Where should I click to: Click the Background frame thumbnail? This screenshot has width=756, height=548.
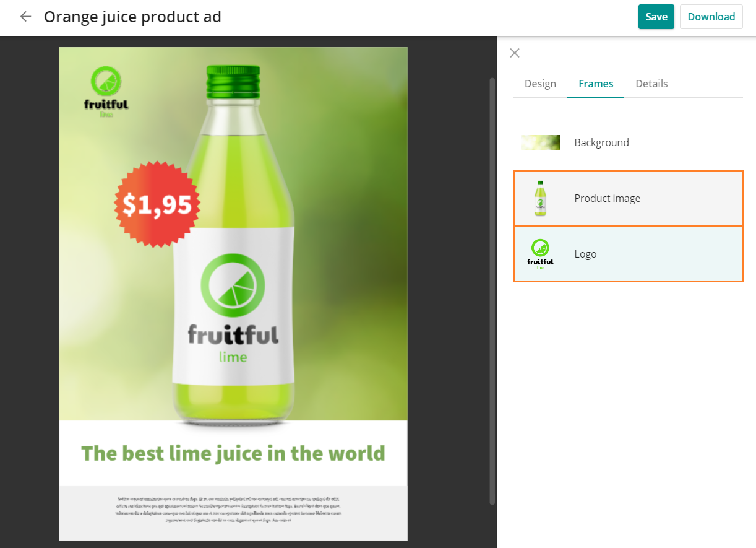click(540, 142)
